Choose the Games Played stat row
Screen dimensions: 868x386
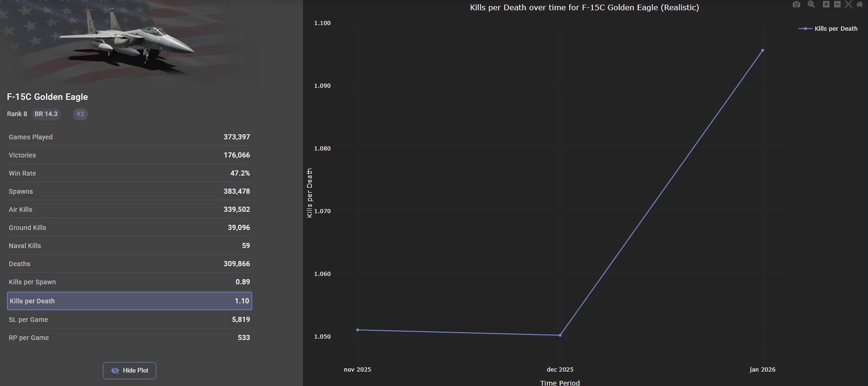click(x=129, y=137)
